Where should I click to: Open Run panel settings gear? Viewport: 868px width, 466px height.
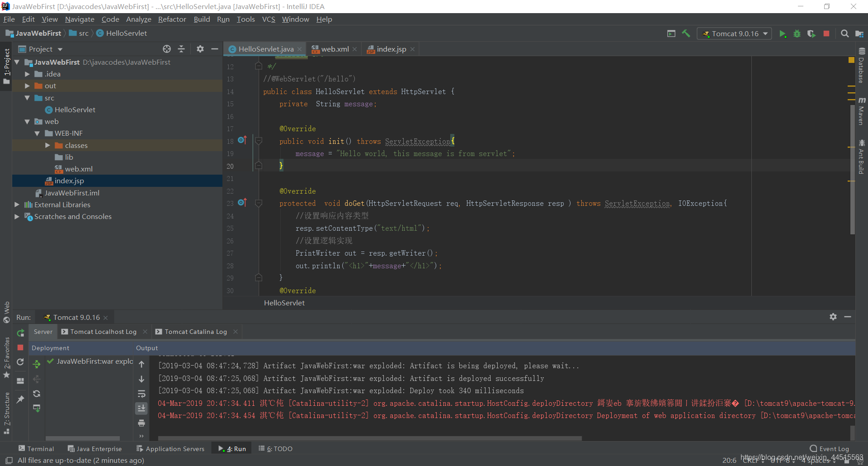(x=833, y=317)
